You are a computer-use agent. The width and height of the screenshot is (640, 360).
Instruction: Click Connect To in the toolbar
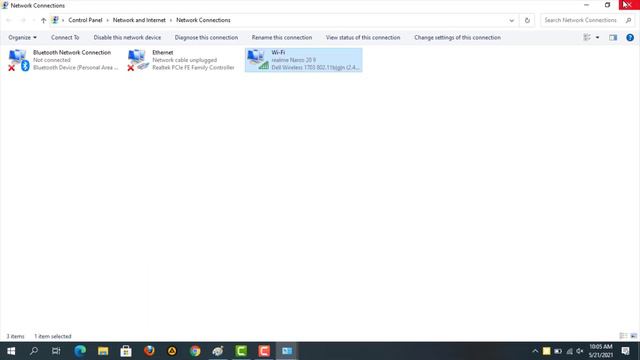pyautogui.click(x=65, y=38)
